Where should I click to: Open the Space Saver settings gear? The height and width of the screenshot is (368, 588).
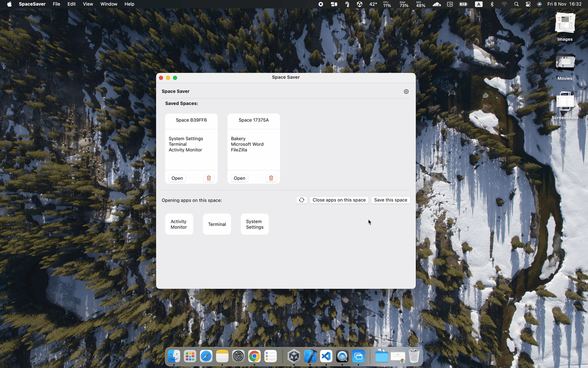406,91
